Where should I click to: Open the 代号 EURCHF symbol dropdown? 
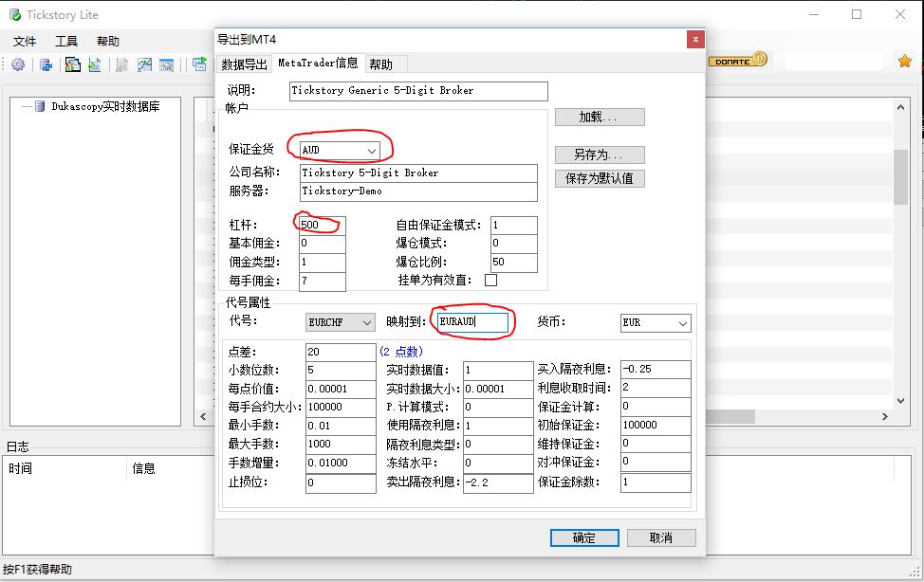[x=341, y=322]
